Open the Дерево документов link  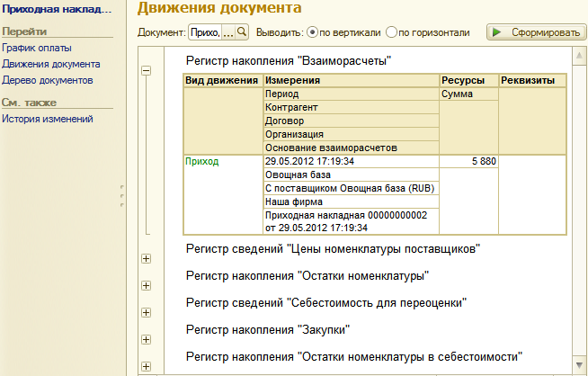(48, 80)
